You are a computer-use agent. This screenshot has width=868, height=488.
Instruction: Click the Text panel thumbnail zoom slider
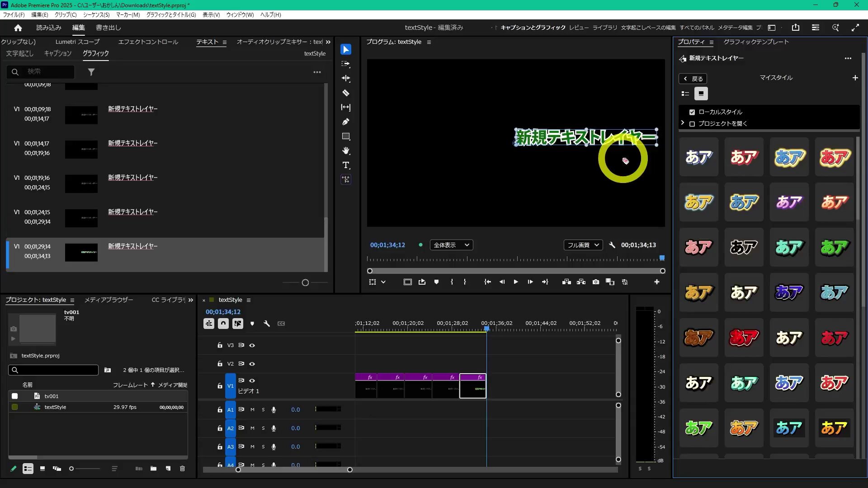[305, 283]
